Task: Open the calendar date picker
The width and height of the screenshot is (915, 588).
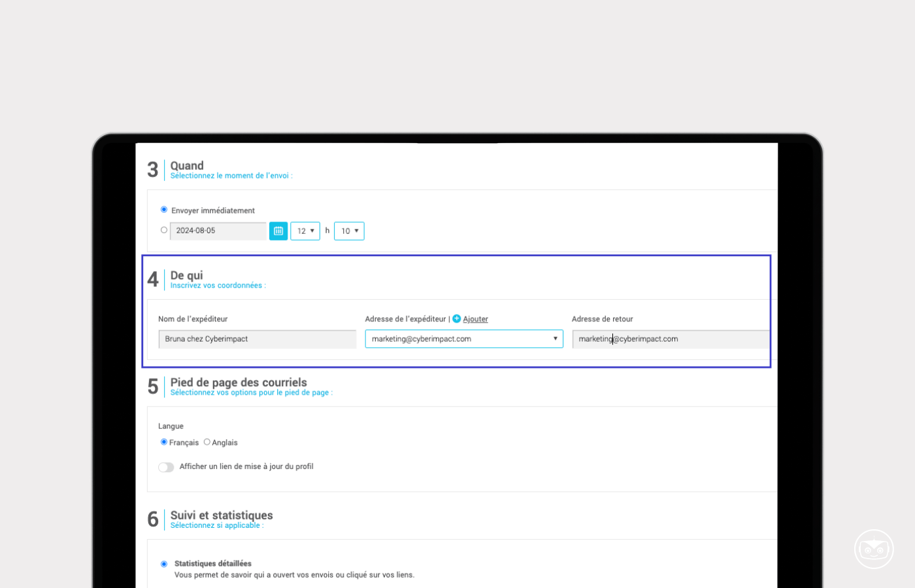Action: click(278, 231)
